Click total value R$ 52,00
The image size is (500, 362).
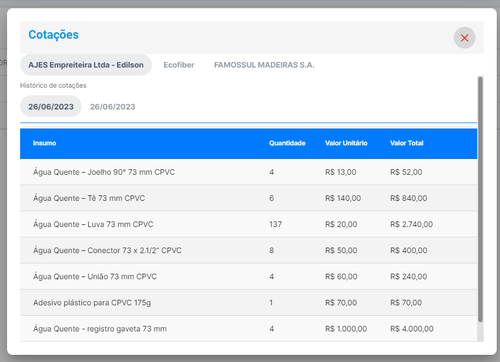coord(406,172)
